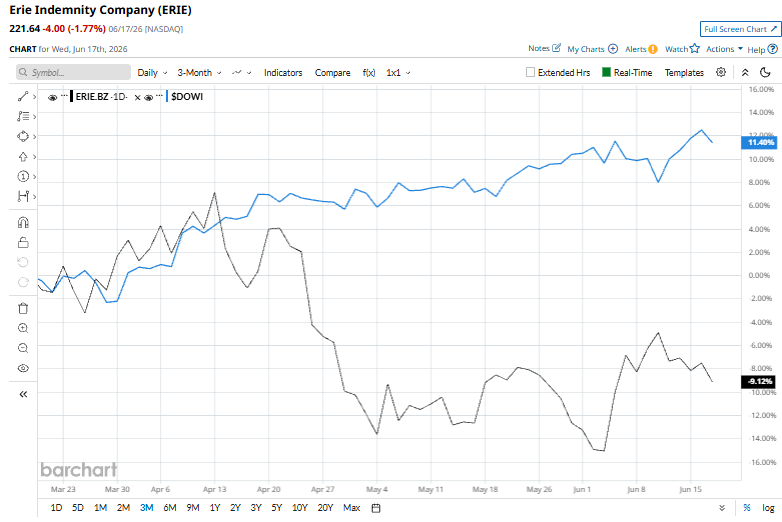The width and height of the screenshot is (782, 522).
Task: Hide the $DOWI comparison eye icon
Action: click(148, 97)
